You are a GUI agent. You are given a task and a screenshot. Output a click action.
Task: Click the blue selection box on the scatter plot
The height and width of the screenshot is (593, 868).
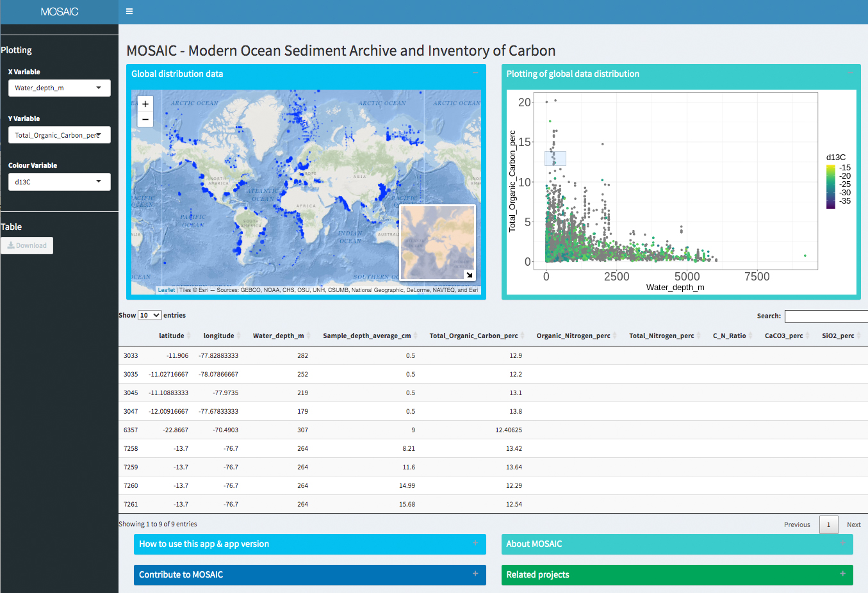click(x=555, y=158)
